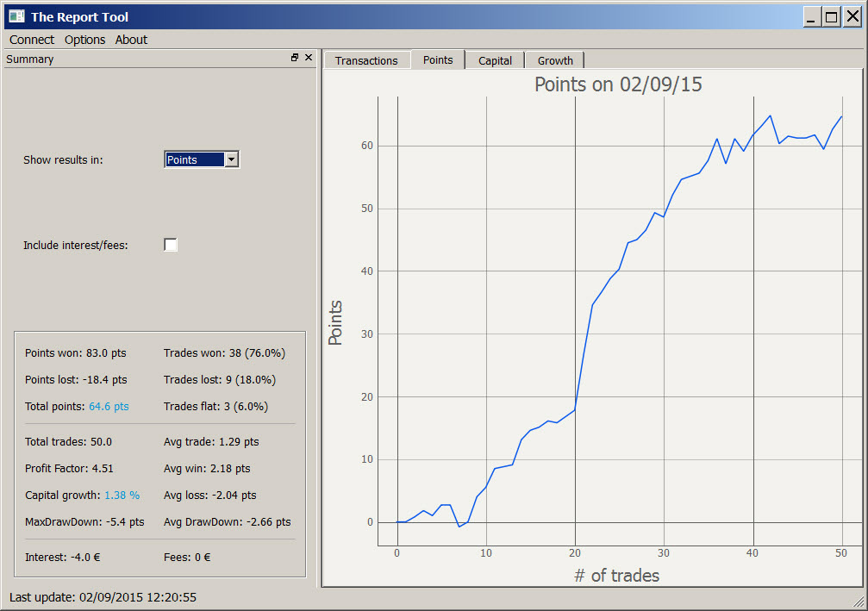
Task: Click the window resize grip corner
Action: 859,602
